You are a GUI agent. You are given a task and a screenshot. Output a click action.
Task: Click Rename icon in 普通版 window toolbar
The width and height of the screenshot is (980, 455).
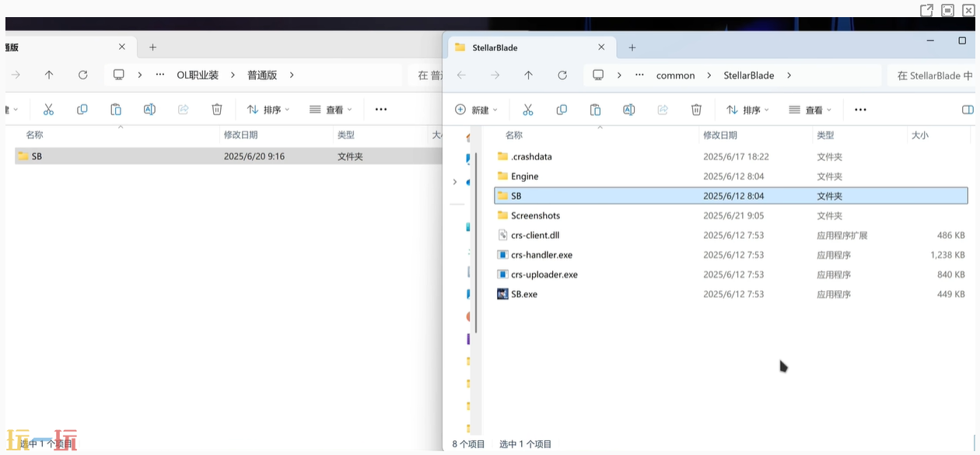(x=149, y=110)
